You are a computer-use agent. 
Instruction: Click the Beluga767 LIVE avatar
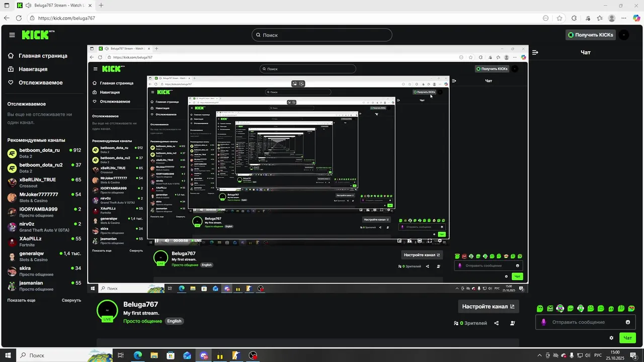click(107, 310)
